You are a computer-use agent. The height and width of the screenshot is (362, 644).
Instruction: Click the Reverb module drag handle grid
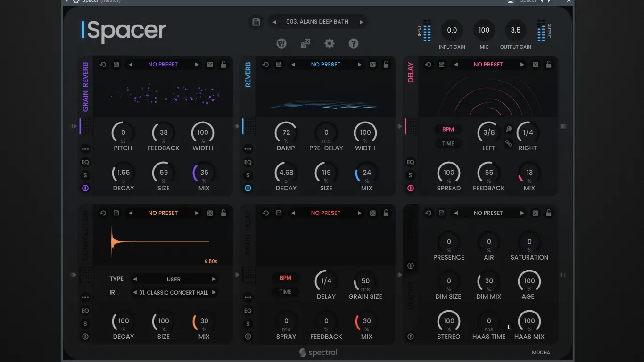tap(250, 126)
